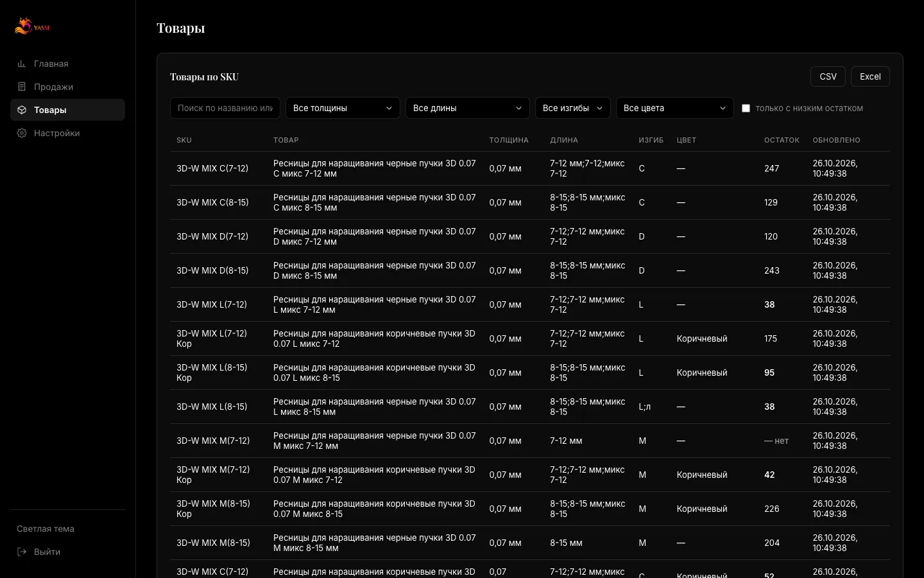This screenshot has width=924, height=578.
Task: Select the Товары sidebar label
Action: pyautogui.click(x=50, y=110)
